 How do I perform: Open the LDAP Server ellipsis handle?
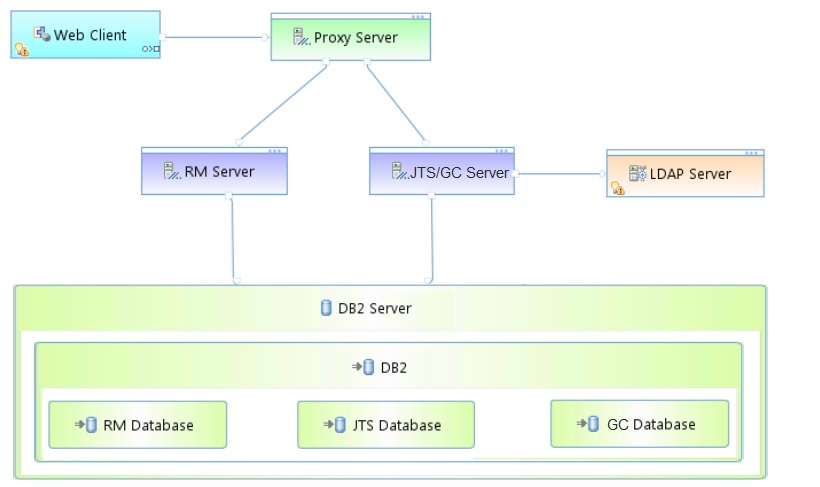[x=751, y=153]
